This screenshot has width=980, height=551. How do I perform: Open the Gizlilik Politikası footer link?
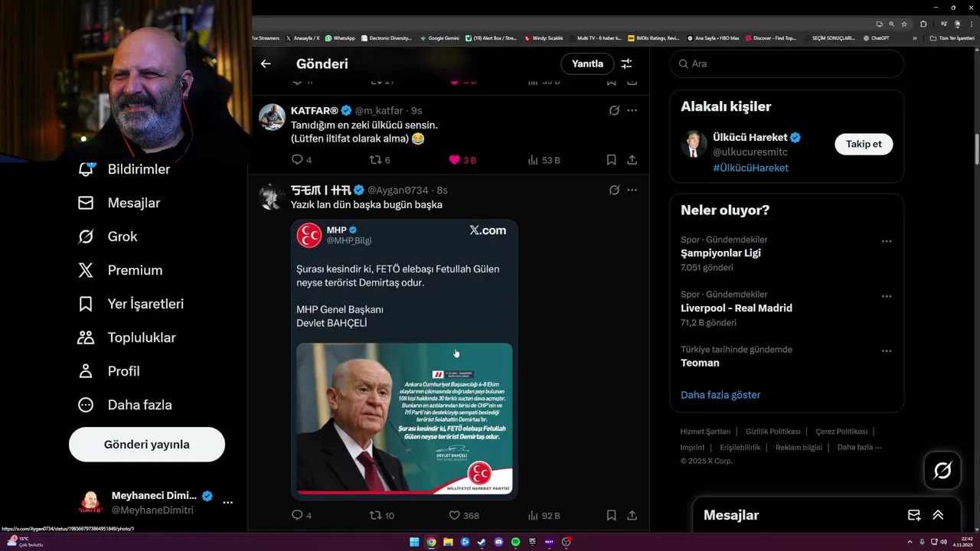pyautogui.click(x=773, y=432)
